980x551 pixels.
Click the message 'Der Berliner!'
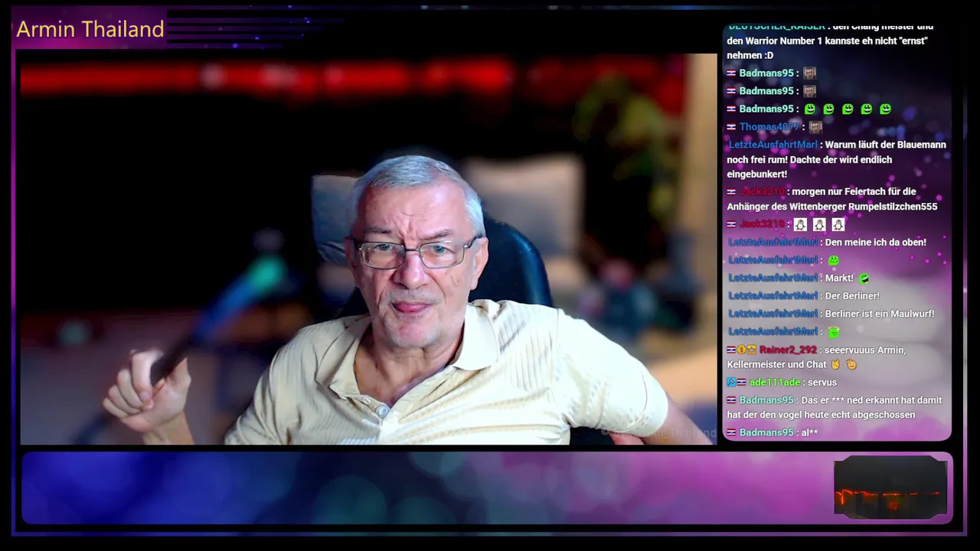(852, 295)
